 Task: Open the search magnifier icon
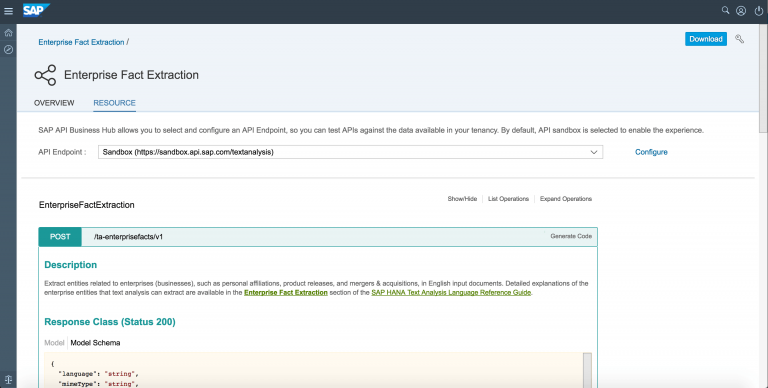point(725,10)
